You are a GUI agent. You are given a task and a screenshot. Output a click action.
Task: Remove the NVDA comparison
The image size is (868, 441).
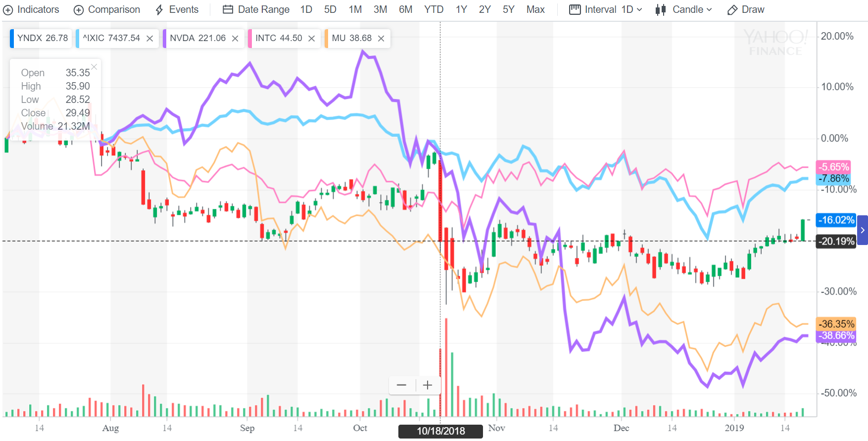coord(235,39)
